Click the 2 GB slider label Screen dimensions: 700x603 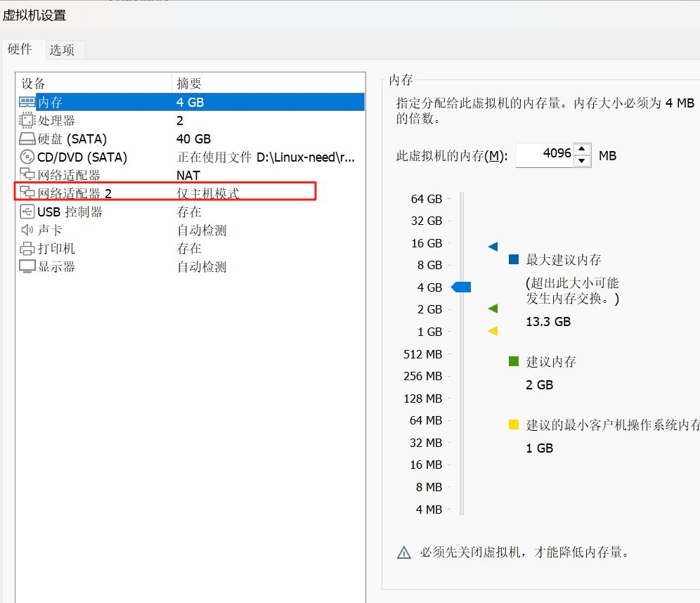coord(429,309)
